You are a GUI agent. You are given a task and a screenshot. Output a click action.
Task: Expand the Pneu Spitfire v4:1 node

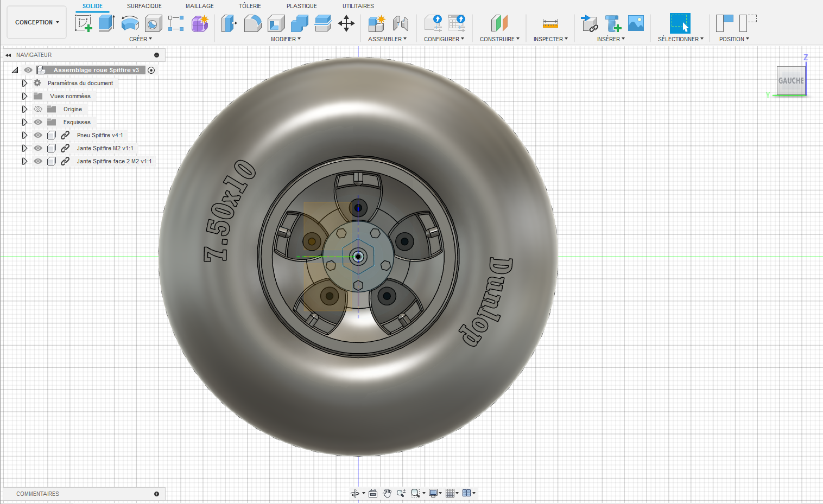[x=24, y=135]
